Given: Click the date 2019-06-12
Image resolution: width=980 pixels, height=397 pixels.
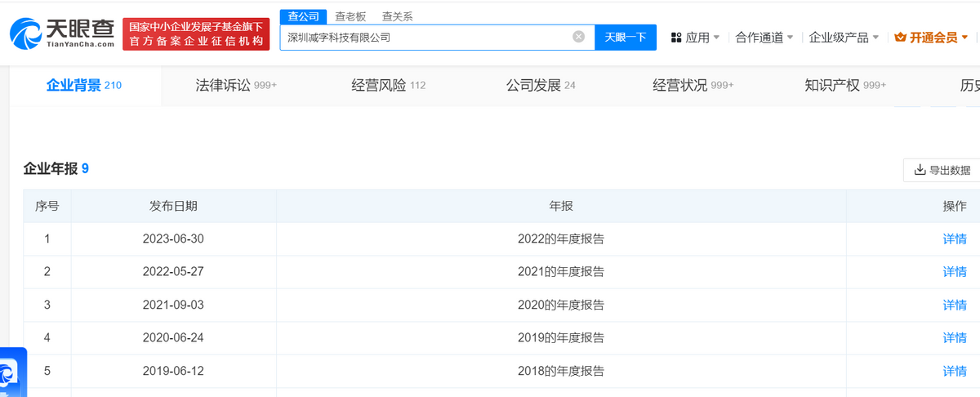Looking at the screenshot, I should [x=173, y=371].
